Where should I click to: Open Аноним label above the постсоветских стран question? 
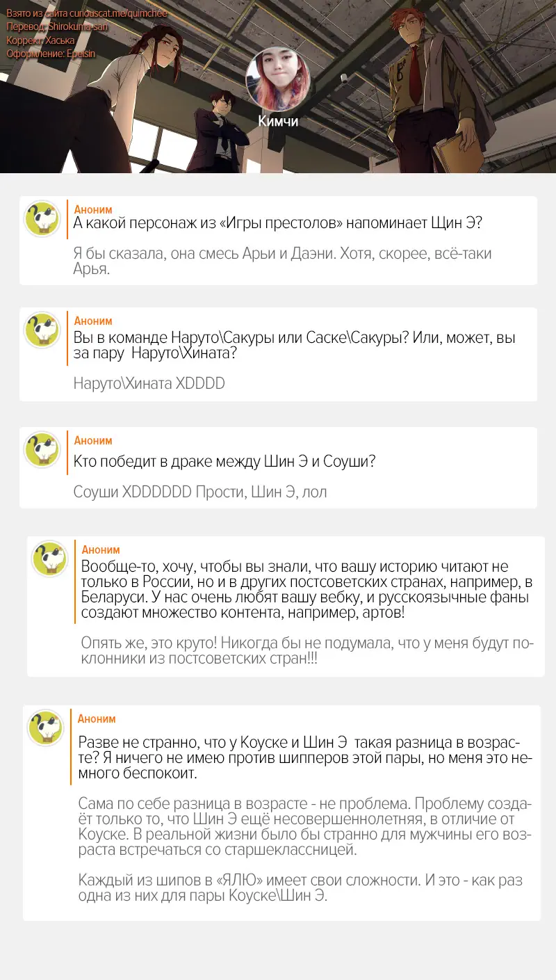101,549
